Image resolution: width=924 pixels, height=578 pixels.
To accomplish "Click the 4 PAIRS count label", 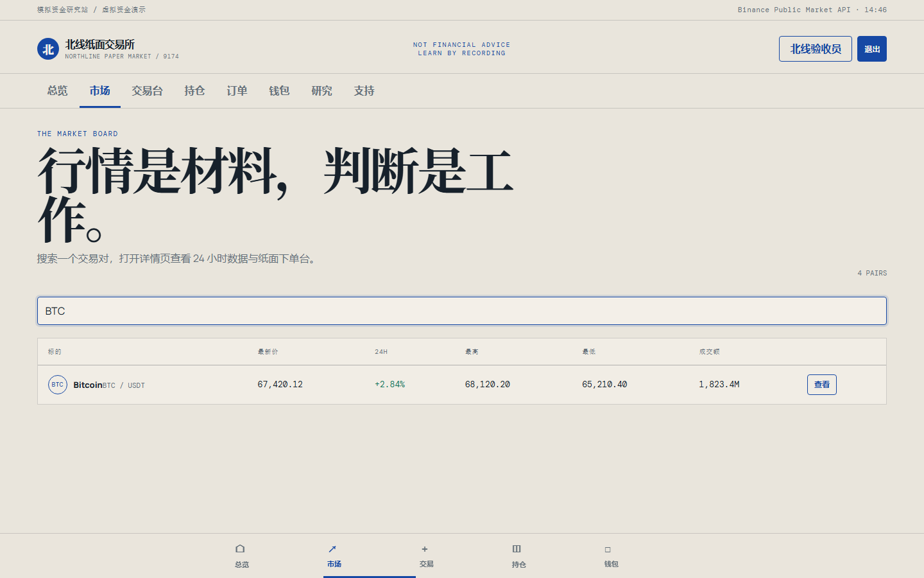I will [872, 273].
